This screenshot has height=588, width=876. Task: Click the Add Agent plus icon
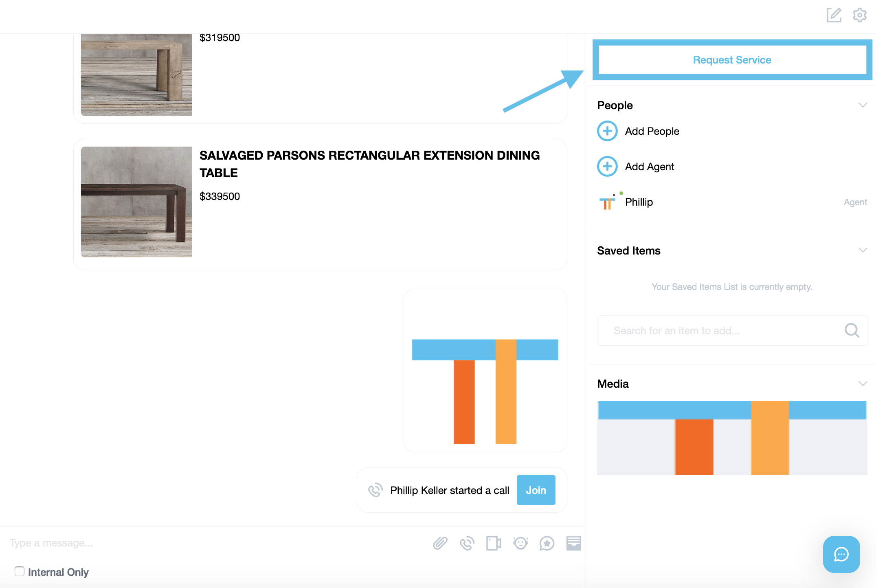click(607, 167)
